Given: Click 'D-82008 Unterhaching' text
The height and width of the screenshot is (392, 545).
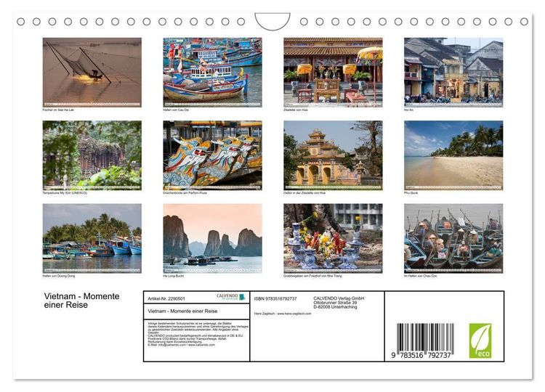Looking at the screenshot, I should [x=335, y=306].
